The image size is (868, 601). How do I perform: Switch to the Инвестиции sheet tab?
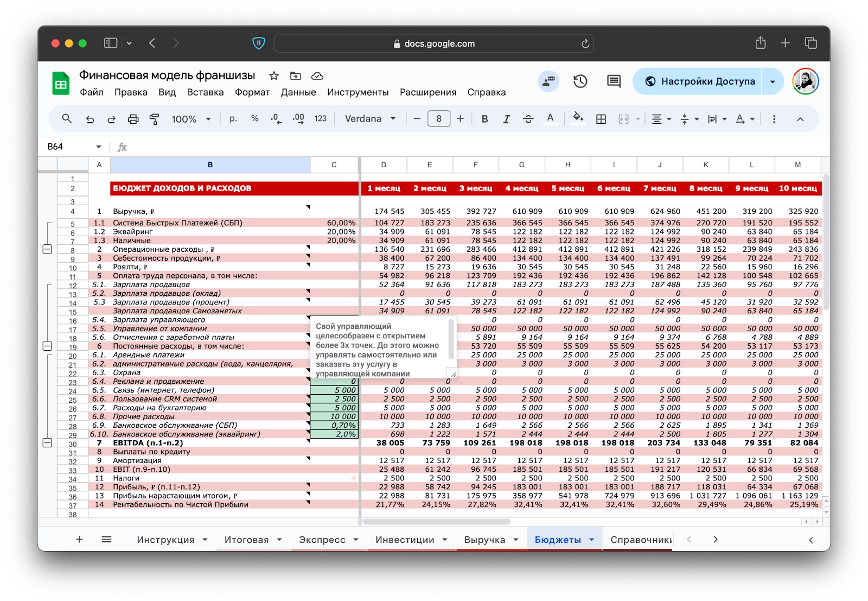pos(405,539)
